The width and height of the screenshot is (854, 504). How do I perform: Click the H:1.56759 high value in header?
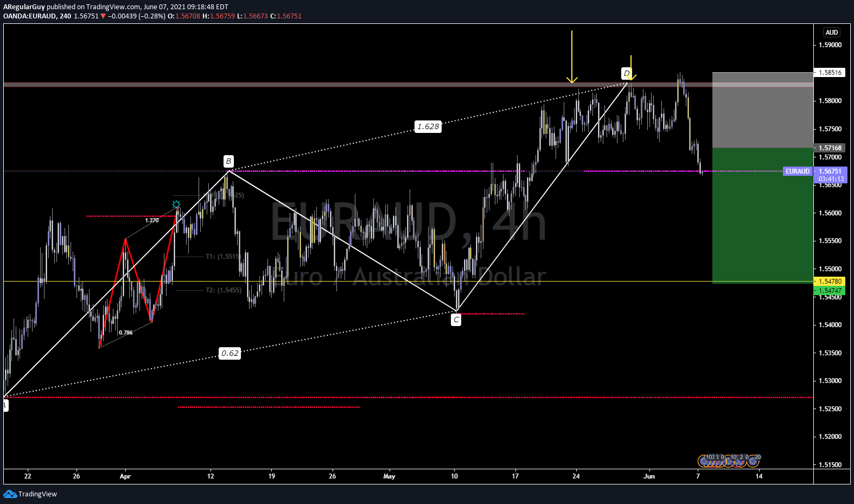219,16
